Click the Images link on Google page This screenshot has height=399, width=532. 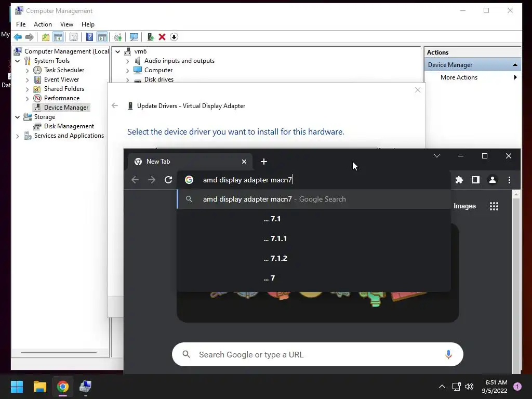(464, 206)
